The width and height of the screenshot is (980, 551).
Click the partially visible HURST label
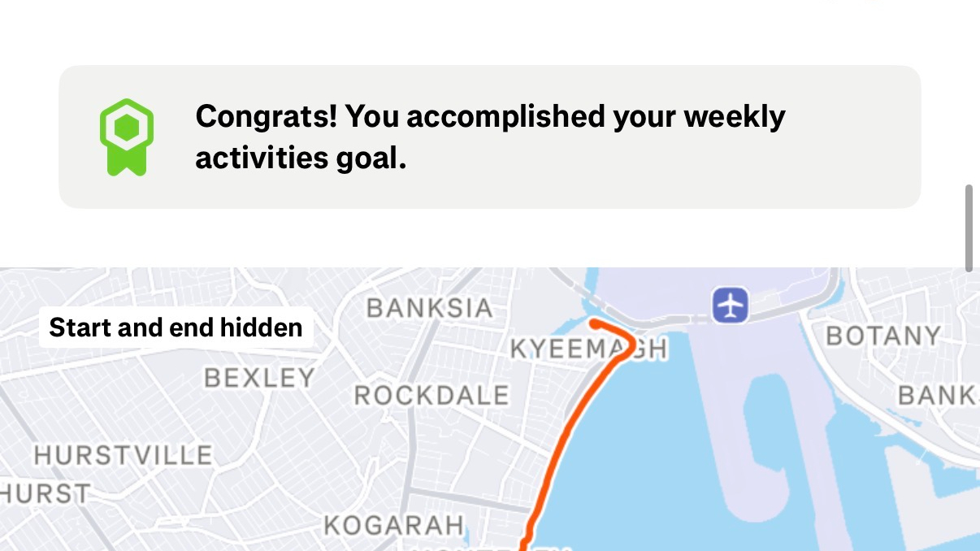pos(45,493)
